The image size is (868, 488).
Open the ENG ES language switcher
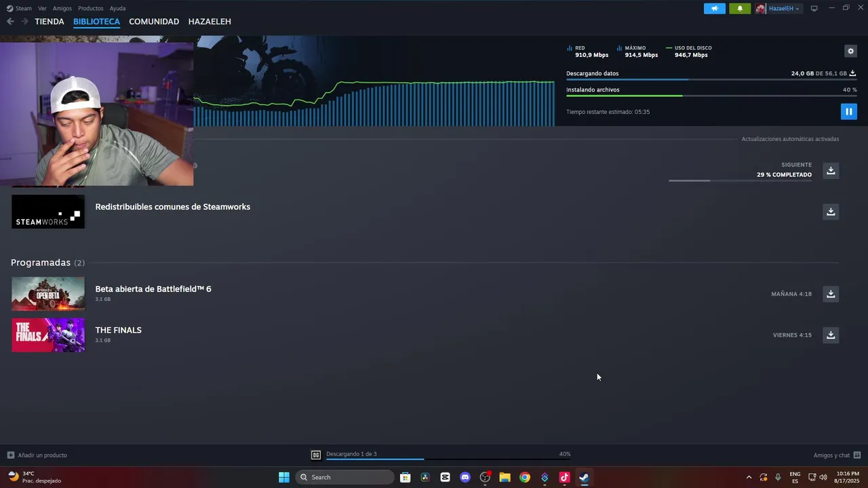[x=795, y=477]
